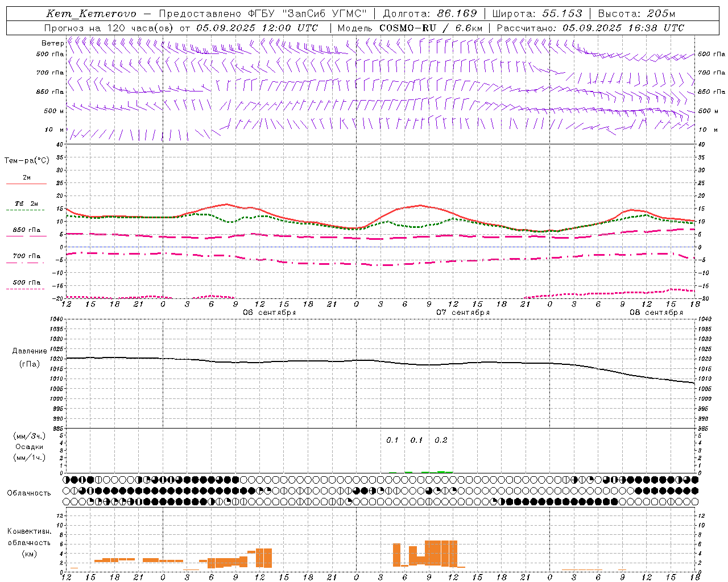728x582 pixels.
Task: Click the (мм/3ч.) precipitation unit label
Action: coord(29,436)
